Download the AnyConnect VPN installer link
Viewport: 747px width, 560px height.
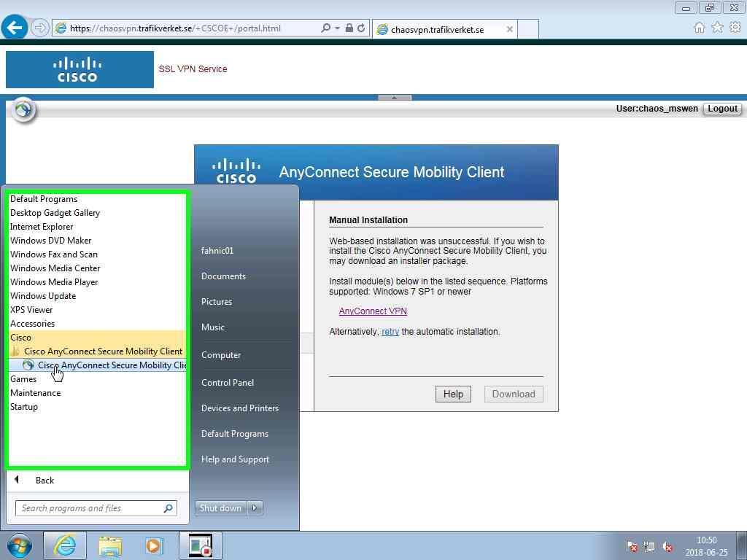pyautogui.click(x=373, y=311)
